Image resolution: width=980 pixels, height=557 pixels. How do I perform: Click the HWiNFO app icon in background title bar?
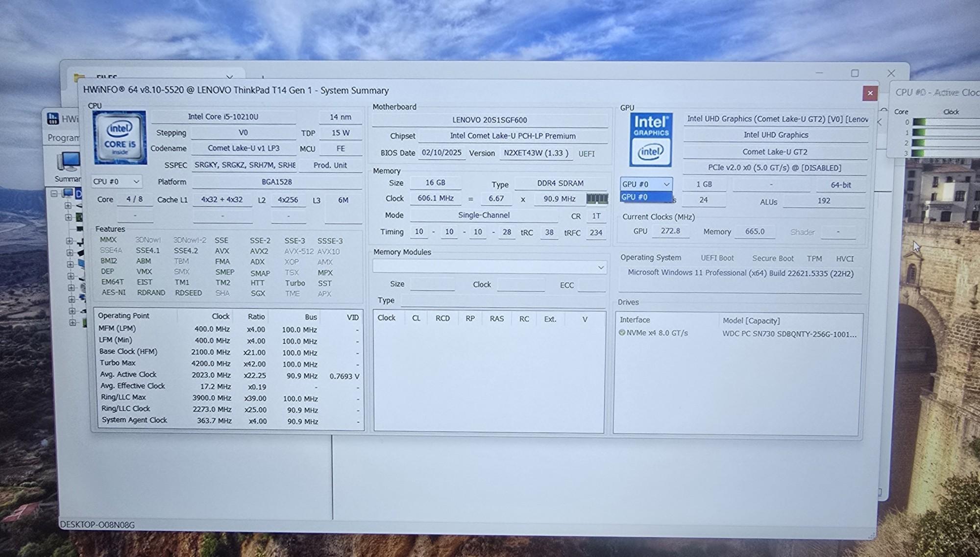52,119
